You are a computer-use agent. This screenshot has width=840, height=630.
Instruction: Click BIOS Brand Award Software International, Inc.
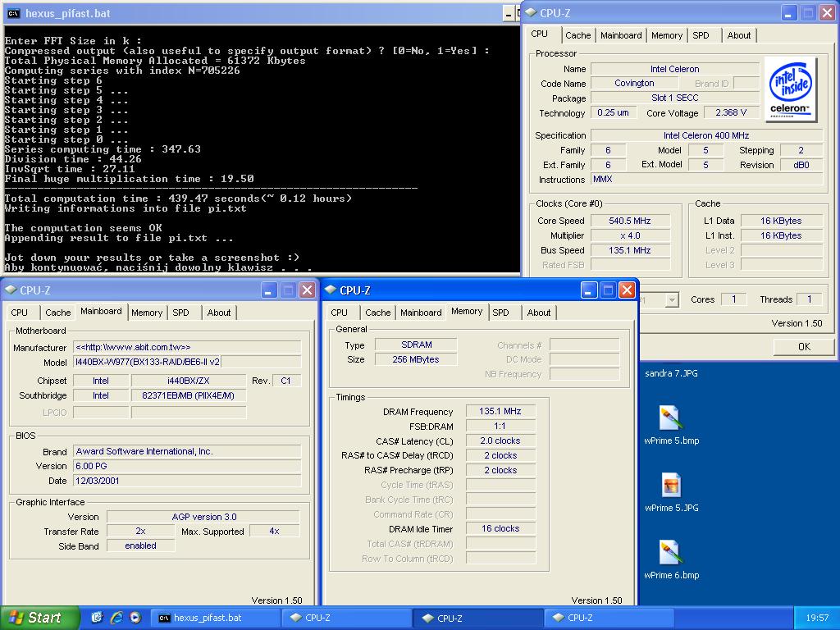(x=187, y=452)
